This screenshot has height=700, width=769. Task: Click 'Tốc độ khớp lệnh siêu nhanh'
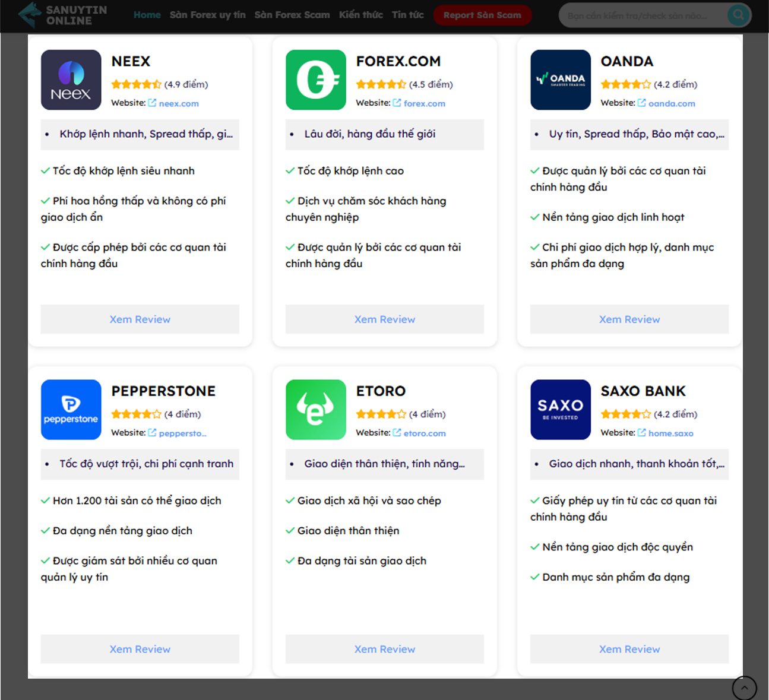click(x=124, y=171)
